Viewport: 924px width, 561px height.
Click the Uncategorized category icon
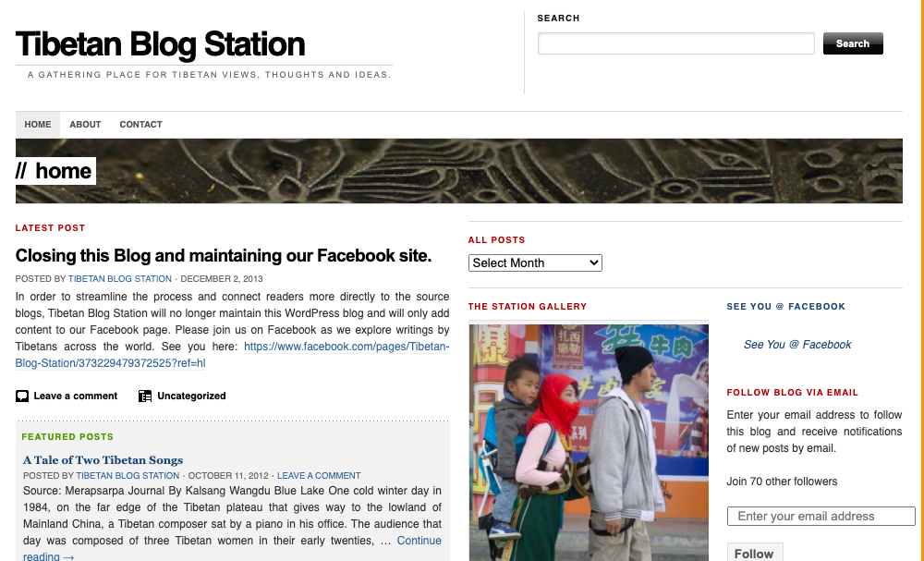point(145,396)
